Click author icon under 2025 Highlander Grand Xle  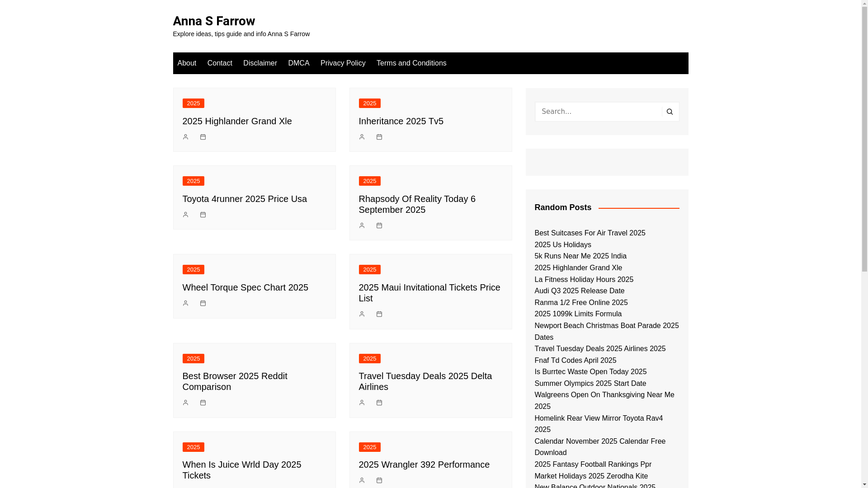tap(185, 137)
